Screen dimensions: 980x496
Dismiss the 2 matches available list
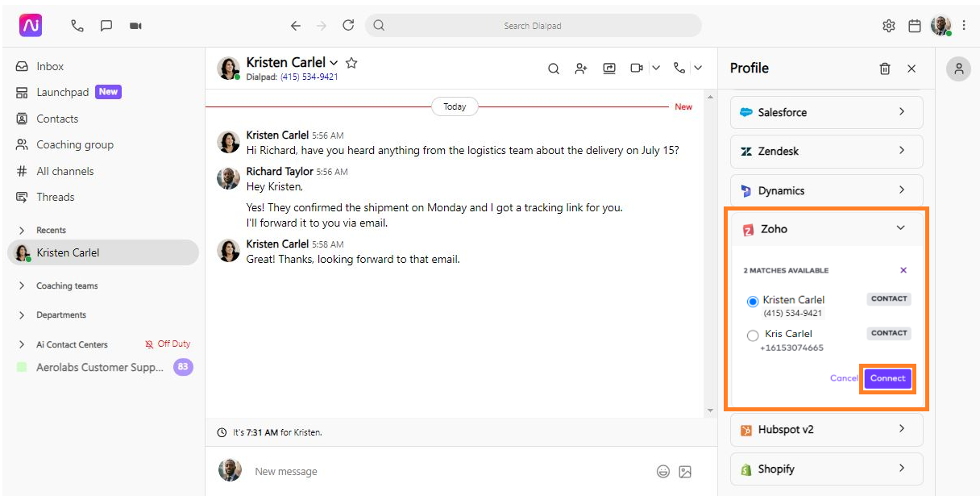pos(903,270)
